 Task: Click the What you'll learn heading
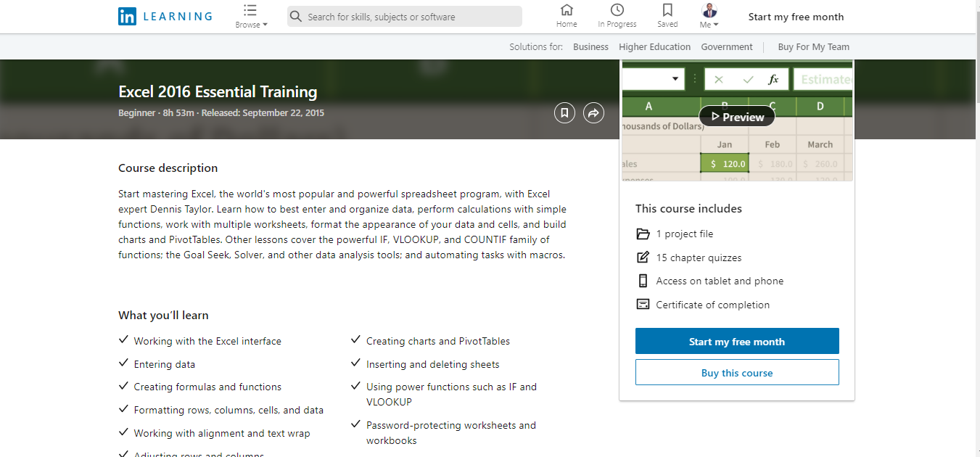coord(163,316)
